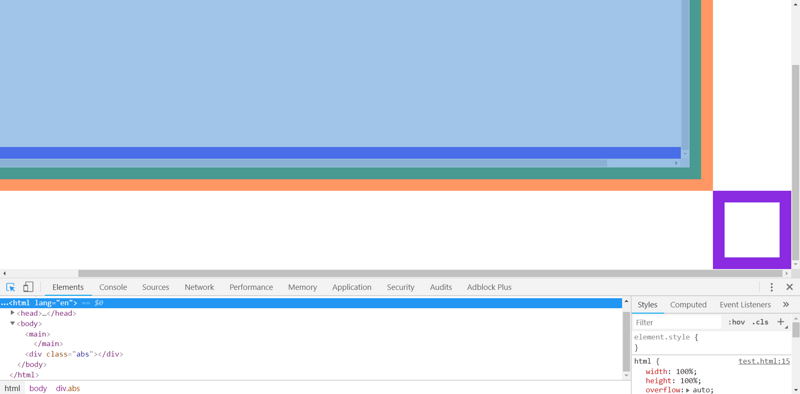The image size is (800, 394).
Task: Open the Event Listeners pane tab
Action: click(745, 305)
